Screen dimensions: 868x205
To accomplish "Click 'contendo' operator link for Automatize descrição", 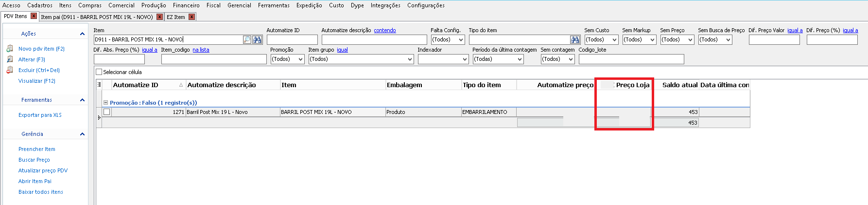I will [385, 30].
